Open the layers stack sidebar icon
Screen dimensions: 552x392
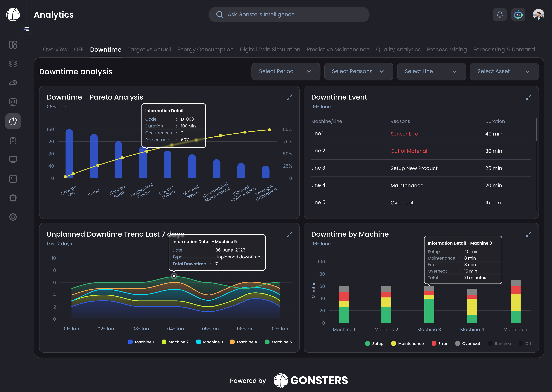(x=13, y=64)
